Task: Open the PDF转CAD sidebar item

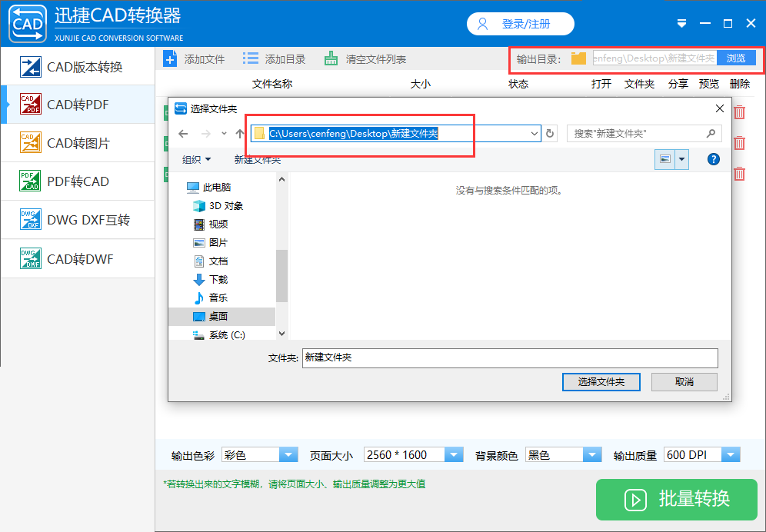Action: (78, 181)
